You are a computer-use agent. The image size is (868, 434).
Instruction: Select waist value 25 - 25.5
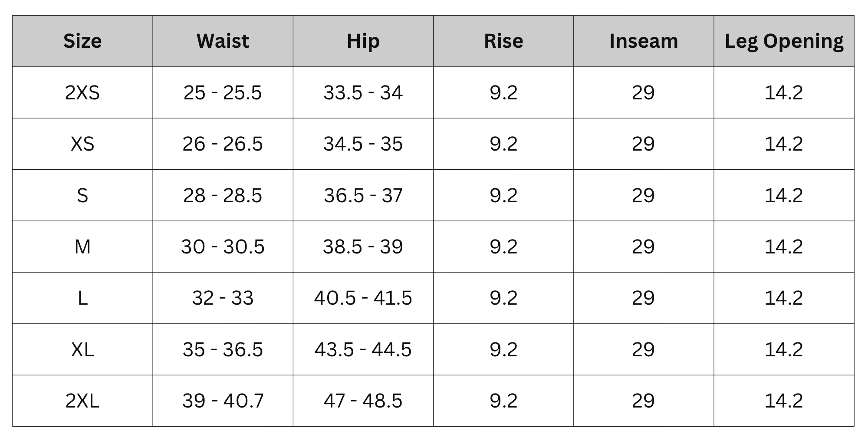pyautogui.click(x=223, y=92)
